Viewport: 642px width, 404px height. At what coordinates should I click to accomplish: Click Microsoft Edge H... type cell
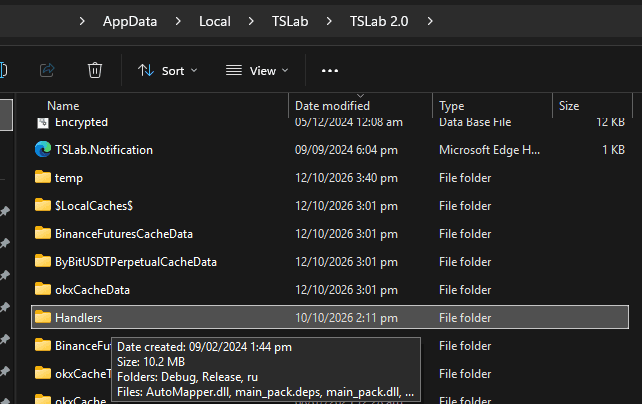(489, 150)
